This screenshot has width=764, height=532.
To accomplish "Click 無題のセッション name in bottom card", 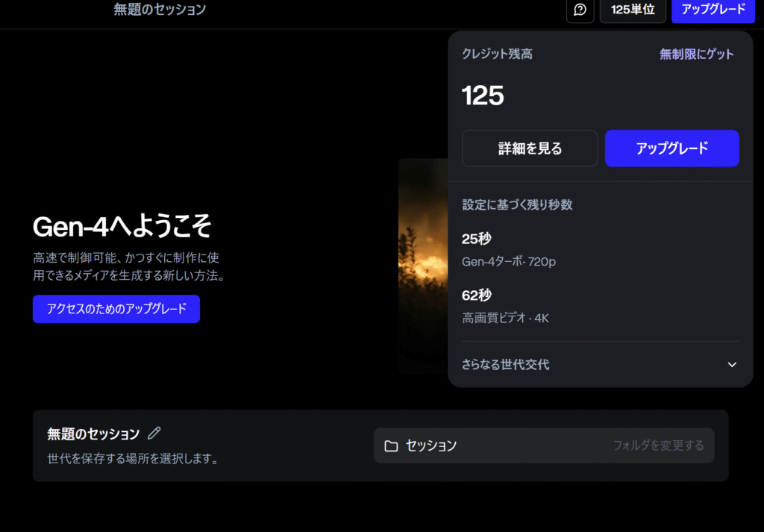I will pos(93,434).
